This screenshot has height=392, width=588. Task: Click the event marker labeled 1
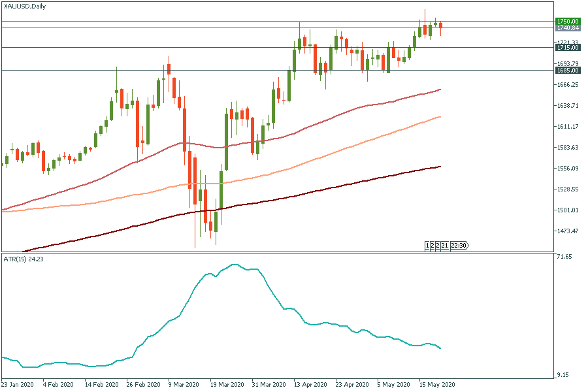click(427, 246)
